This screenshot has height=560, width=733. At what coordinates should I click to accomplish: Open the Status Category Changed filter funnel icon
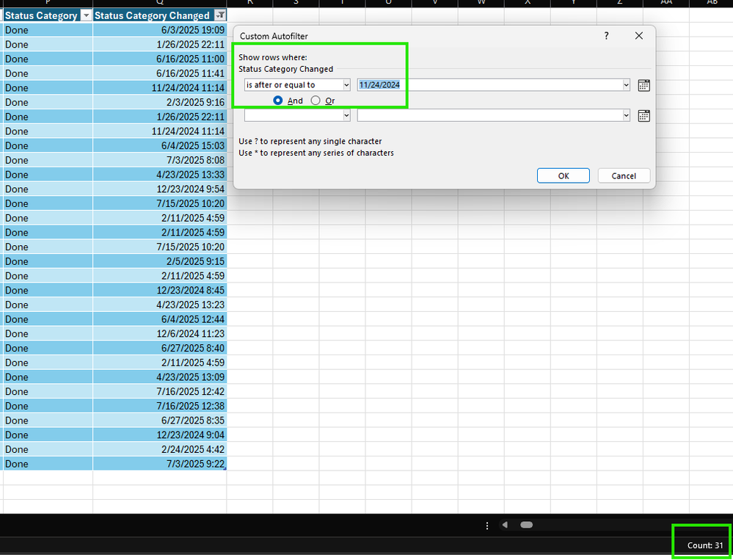219,15
